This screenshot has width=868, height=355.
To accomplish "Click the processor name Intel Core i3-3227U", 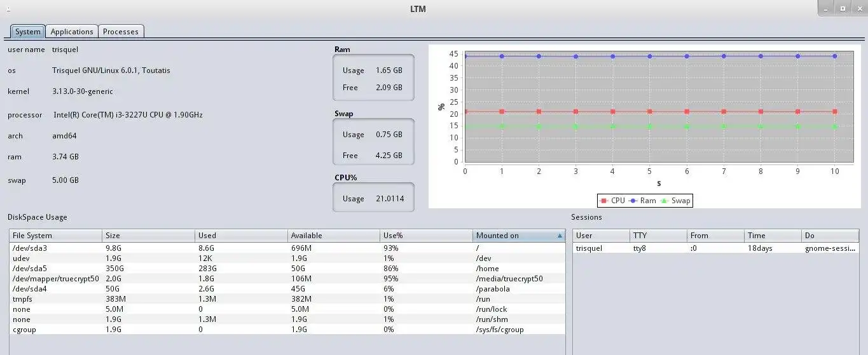I will click(x=128, y=115).
